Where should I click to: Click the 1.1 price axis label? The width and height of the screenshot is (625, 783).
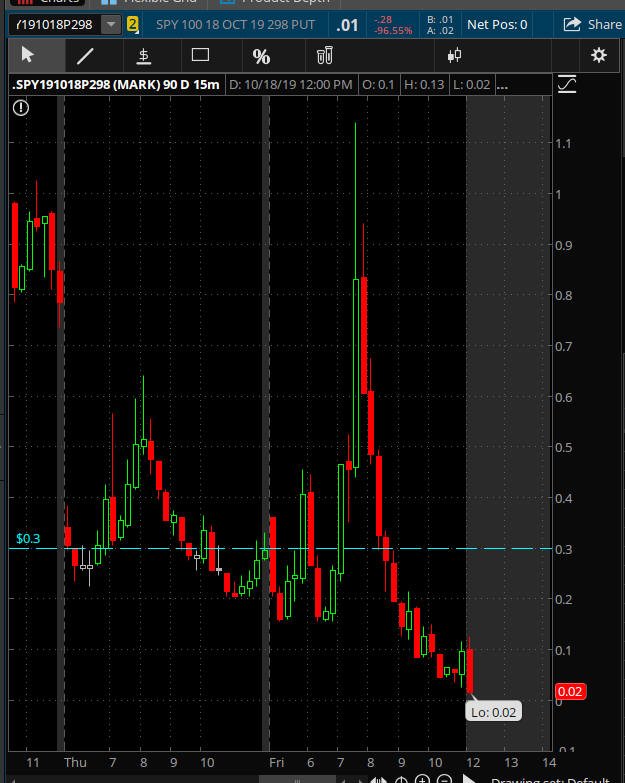click(x=563, y=144)
